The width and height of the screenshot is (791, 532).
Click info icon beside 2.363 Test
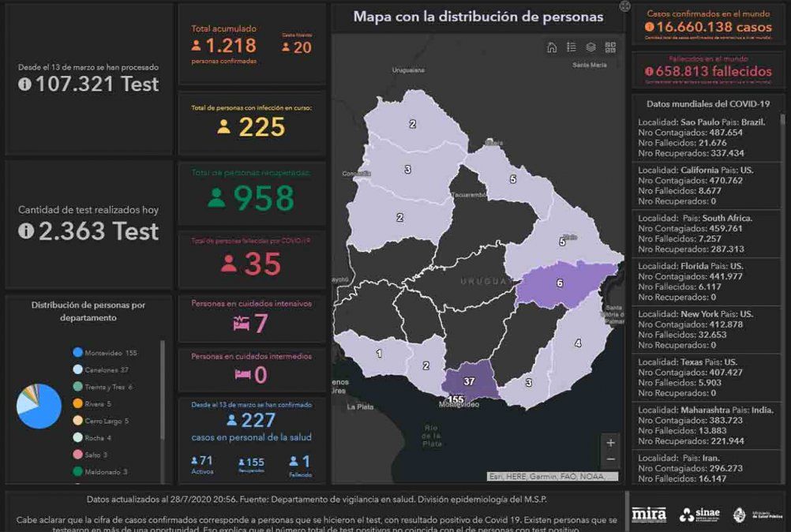pos(25,231)
